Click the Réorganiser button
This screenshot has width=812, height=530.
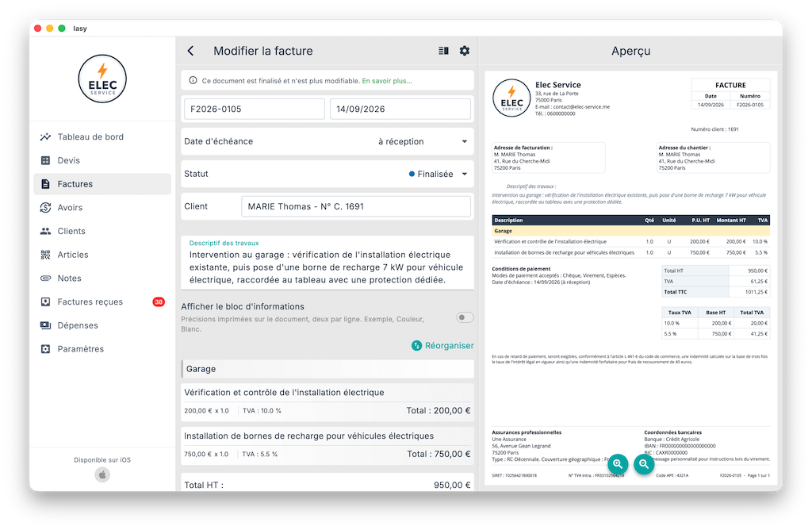[x=442, y=346]
